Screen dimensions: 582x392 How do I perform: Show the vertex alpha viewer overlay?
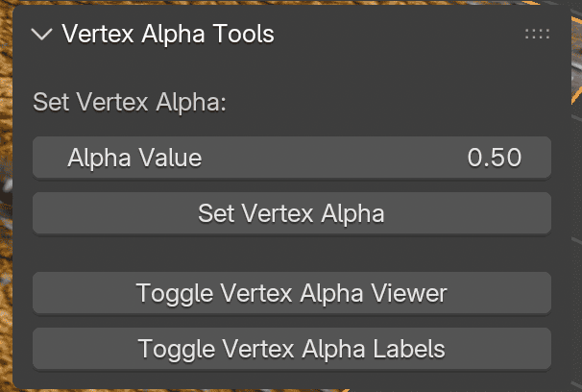point(292,292)
